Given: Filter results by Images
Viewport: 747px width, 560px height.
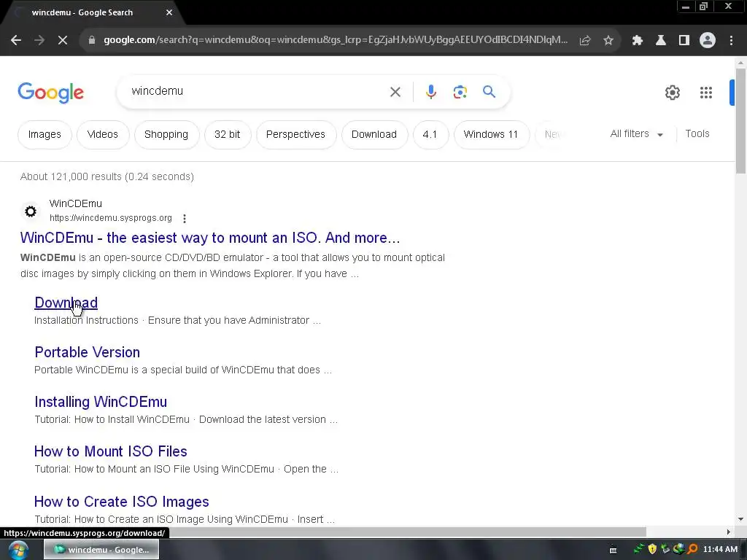Looking at the screenshot, I should point(44,135).
